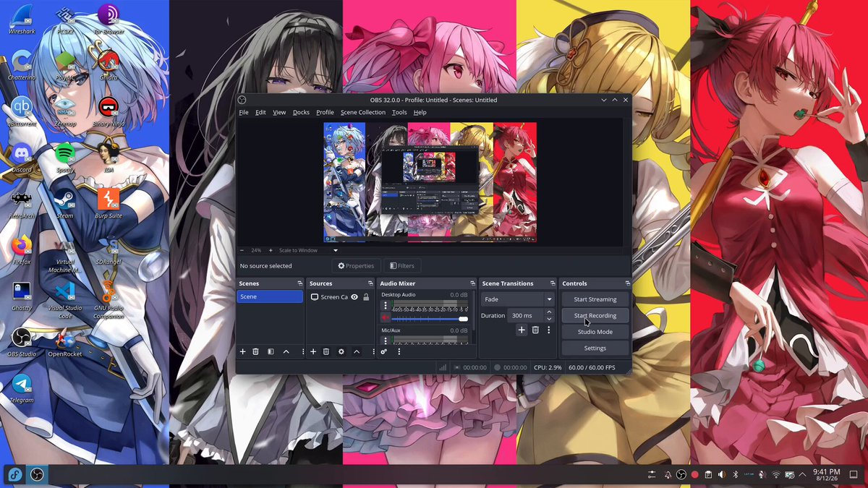Remove scene transition with the trash icon

(535, 330)
